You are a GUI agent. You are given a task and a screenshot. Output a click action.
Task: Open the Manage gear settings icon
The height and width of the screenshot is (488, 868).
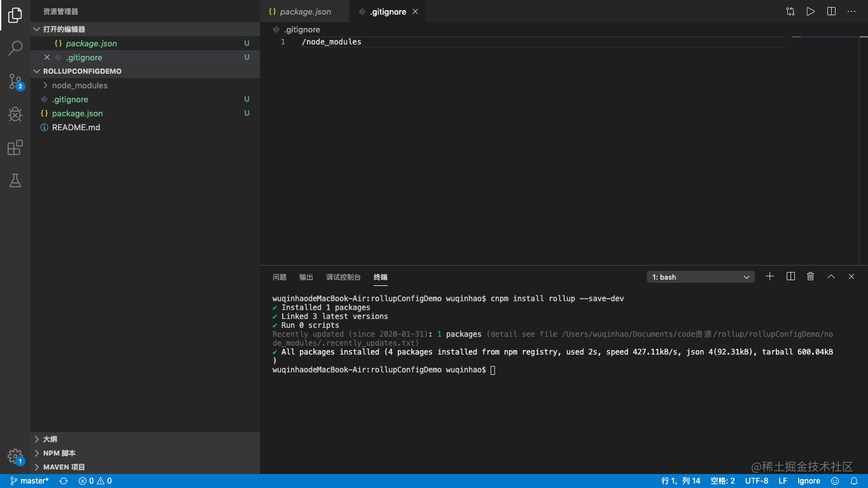tap(15, 456)
